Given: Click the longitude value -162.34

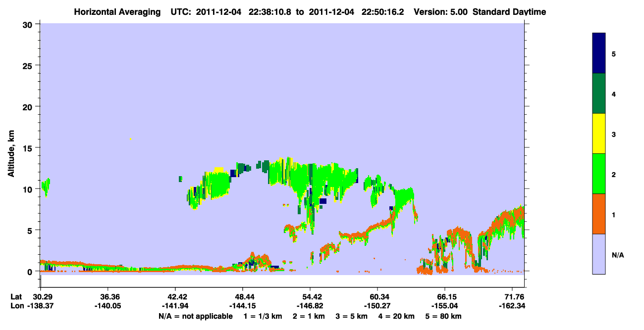Looking at the screenshot, I should 512,306.
